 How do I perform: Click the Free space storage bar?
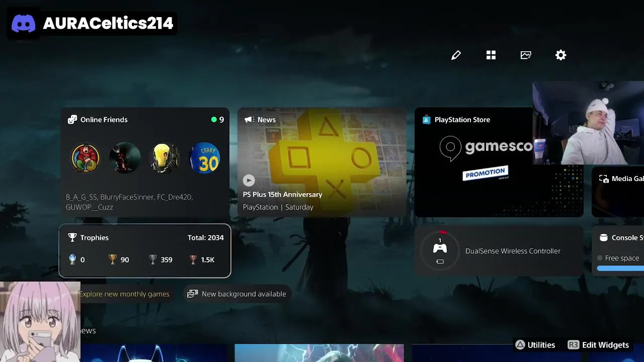(620, 268)
